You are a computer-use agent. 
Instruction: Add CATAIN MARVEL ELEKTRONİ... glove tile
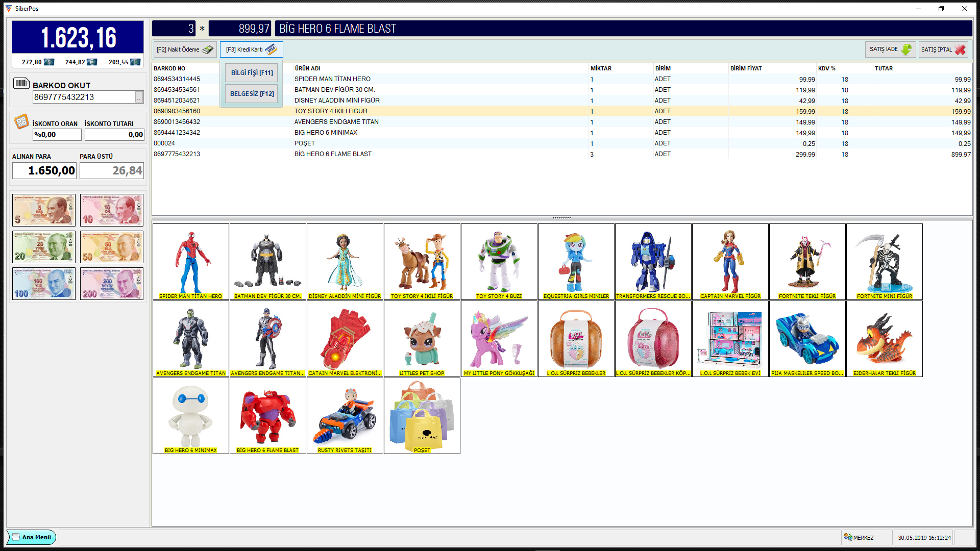[x=345, y=339]
